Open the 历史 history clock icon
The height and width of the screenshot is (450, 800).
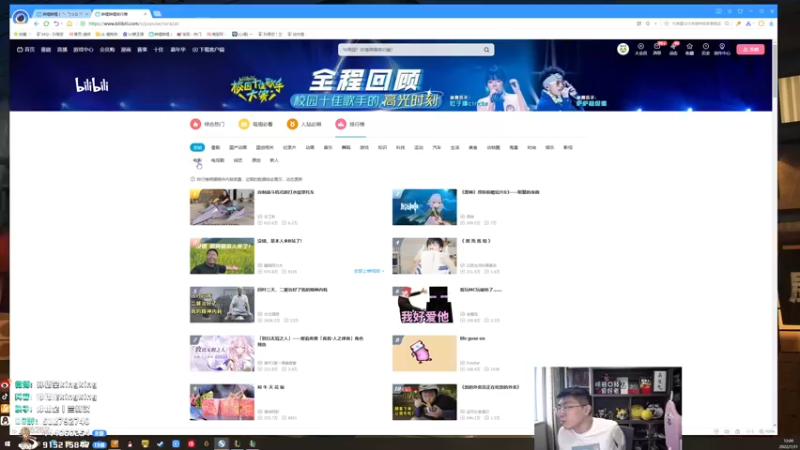point(706,49)
